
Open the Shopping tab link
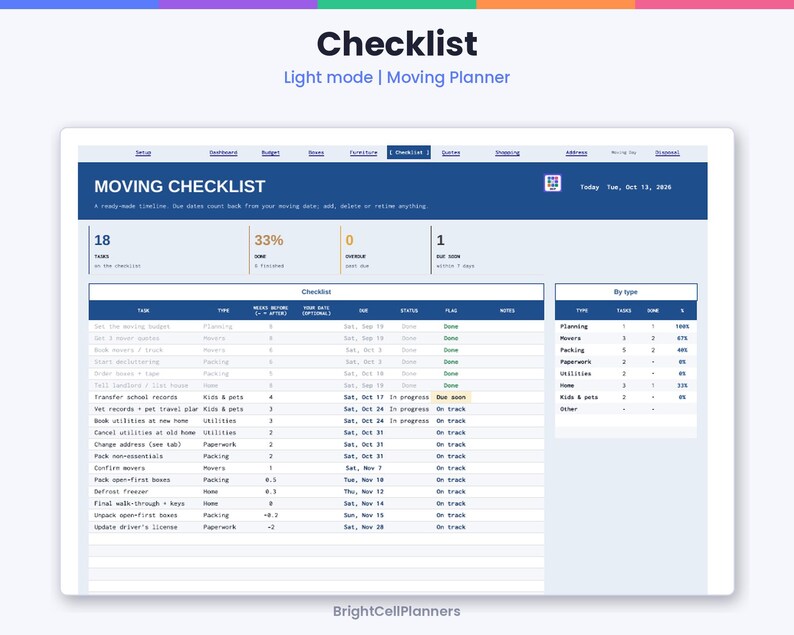click(507, 152)
